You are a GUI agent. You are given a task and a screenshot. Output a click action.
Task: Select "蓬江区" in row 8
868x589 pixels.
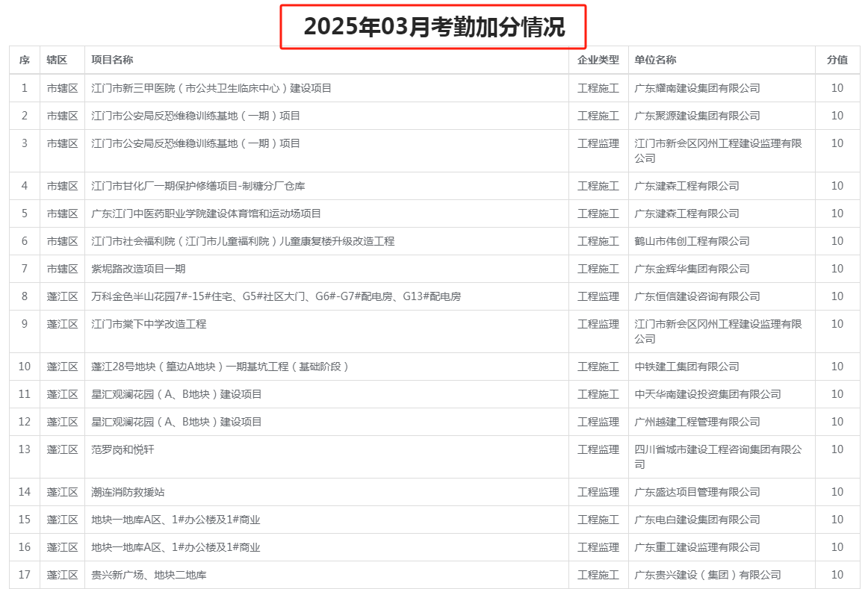pyautogui.click(x=62, y=296)
